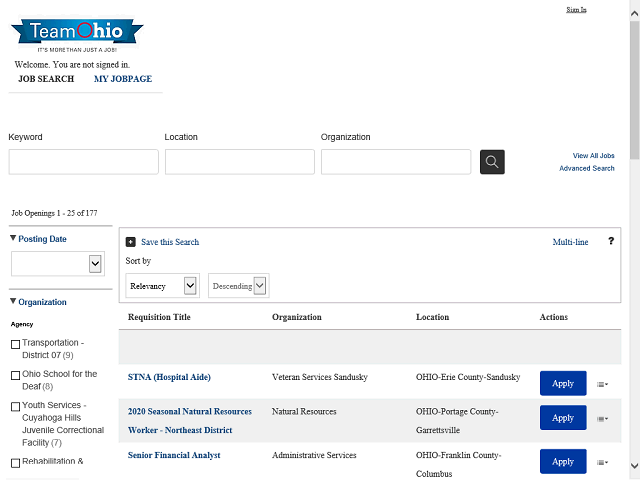Open the Descending order dropdown

click(239, 286)
